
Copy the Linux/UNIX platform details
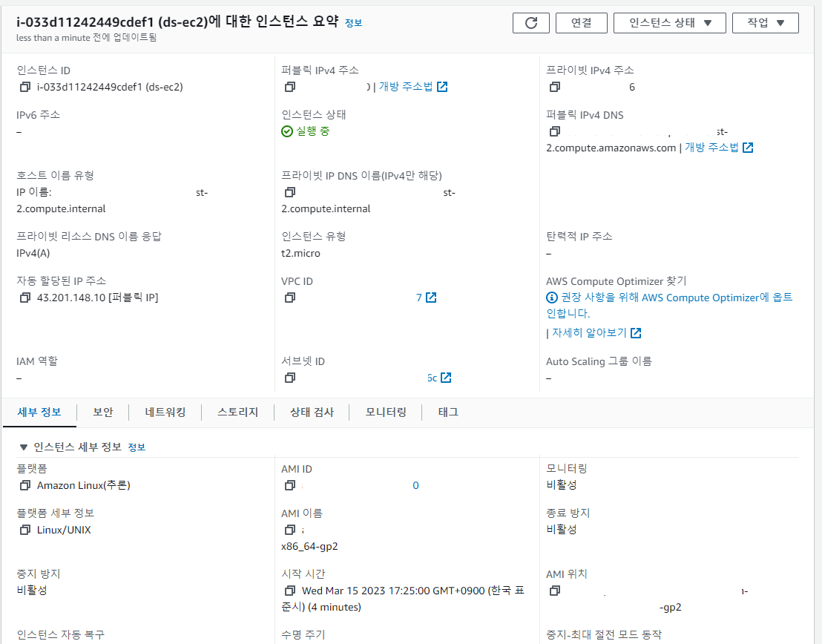point(24,530)
